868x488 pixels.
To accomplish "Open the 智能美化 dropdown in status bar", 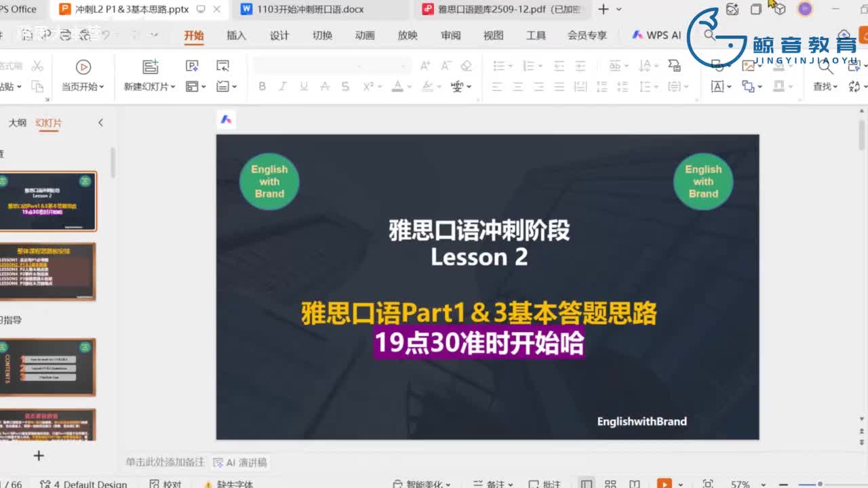I will [422, 484].
